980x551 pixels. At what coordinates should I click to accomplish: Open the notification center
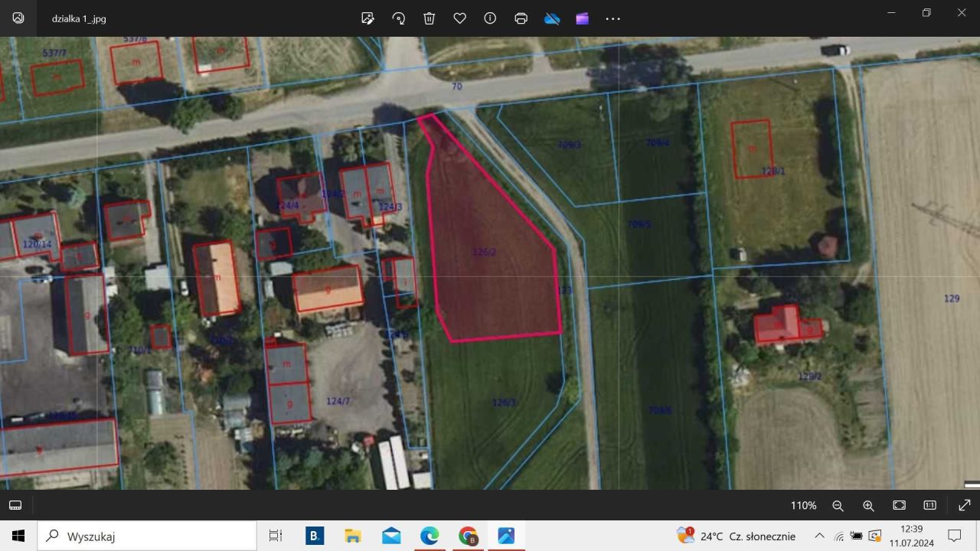tap(955, 536)
